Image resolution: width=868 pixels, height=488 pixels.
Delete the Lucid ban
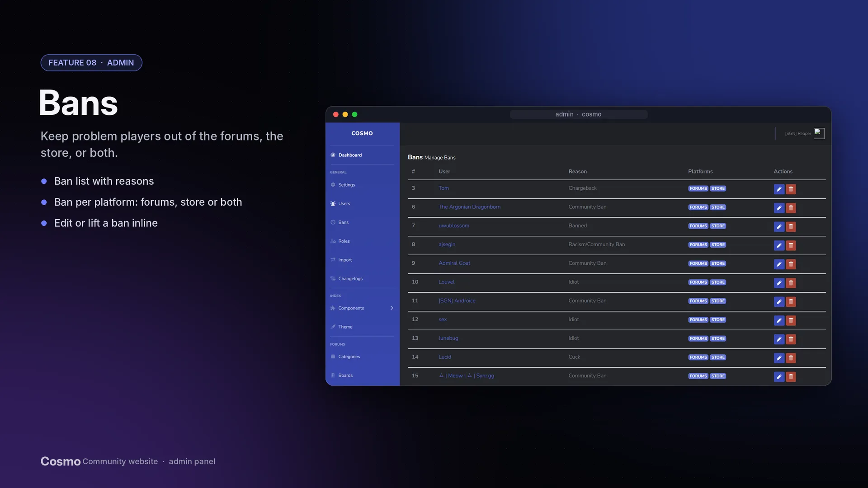791,358
